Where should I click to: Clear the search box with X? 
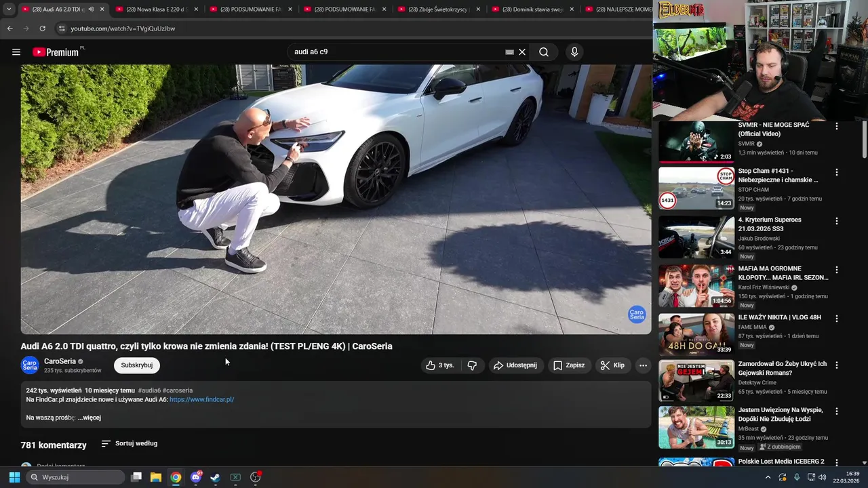[x=522, y=52]
